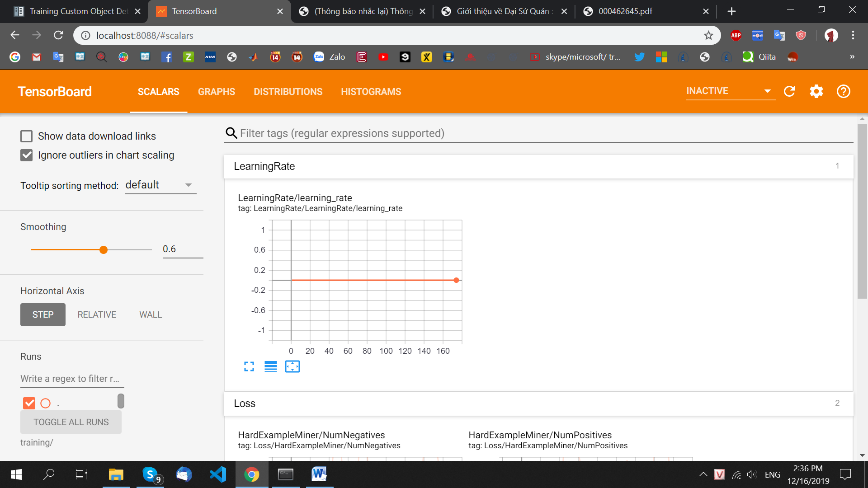Click Chrome profile avatar
868x488 pixels.
pos(831,35)
